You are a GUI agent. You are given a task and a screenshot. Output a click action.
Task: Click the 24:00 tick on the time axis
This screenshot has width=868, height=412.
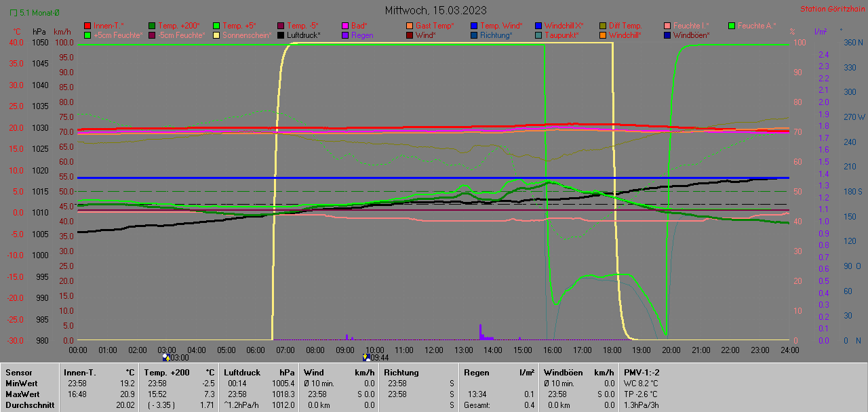789,350
